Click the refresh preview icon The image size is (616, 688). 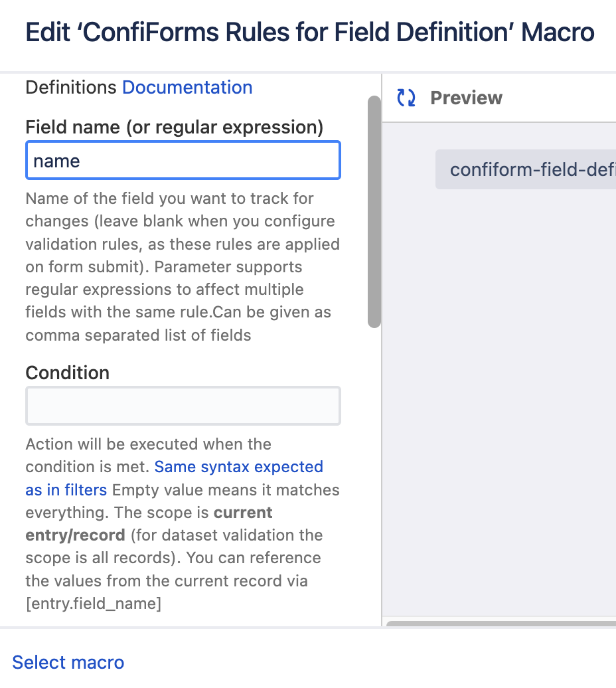pyautogui.click(x=406, y=98)
